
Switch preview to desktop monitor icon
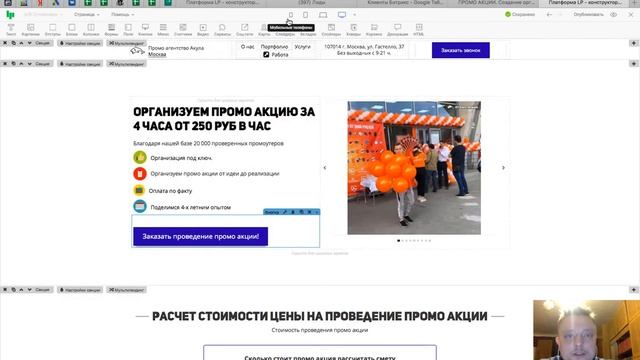[x=342, y=15]
